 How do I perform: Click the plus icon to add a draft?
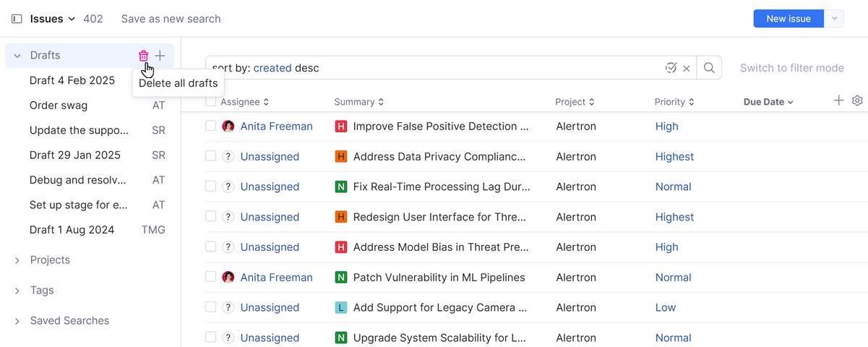pos(160,56)
